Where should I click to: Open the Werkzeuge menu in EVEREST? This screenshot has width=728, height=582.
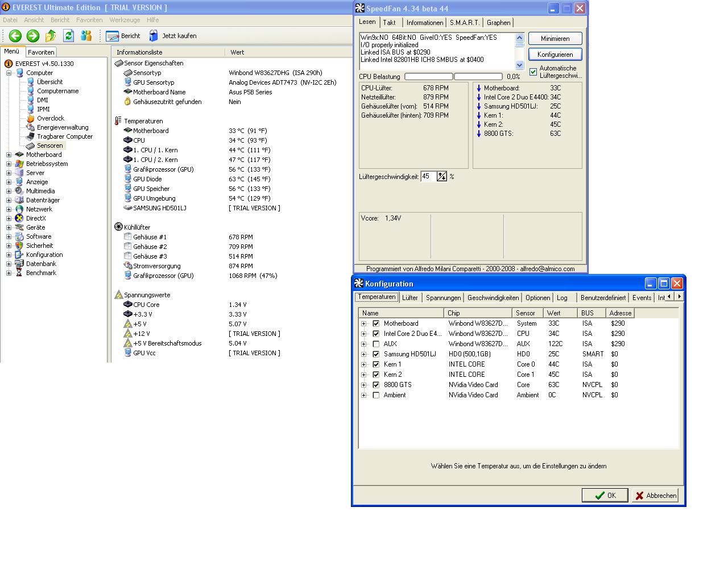click(x=125, y=20)
